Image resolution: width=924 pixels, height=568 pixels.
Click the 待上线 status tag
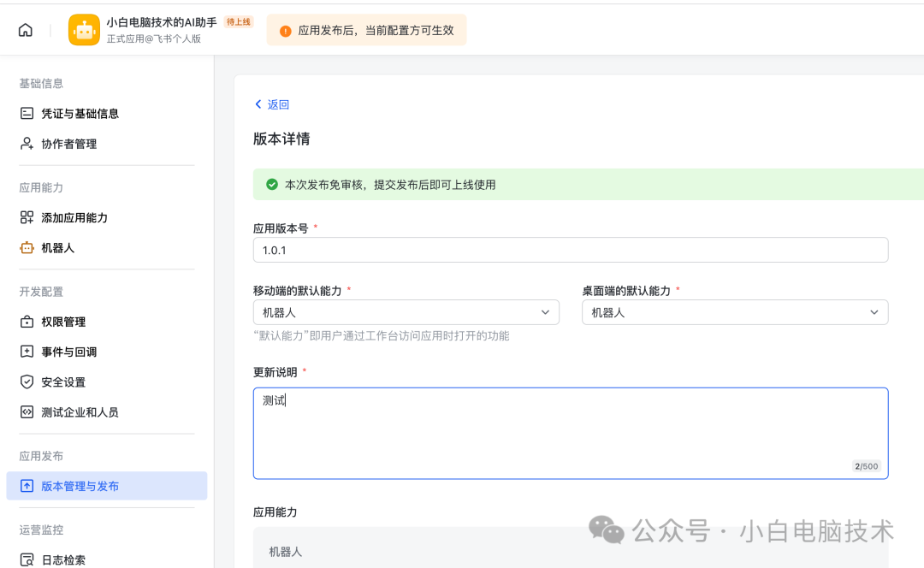pos(238,21)
